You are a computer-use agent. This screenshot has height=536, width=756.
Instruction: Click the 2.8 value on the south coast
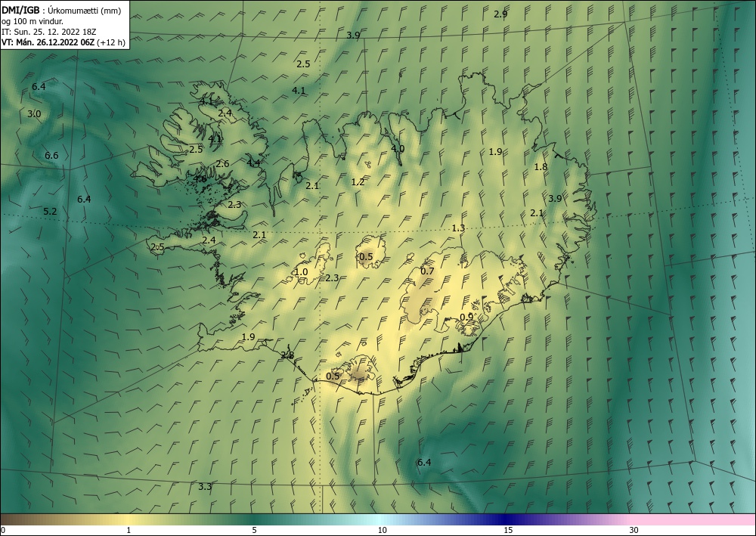point(287,356)
